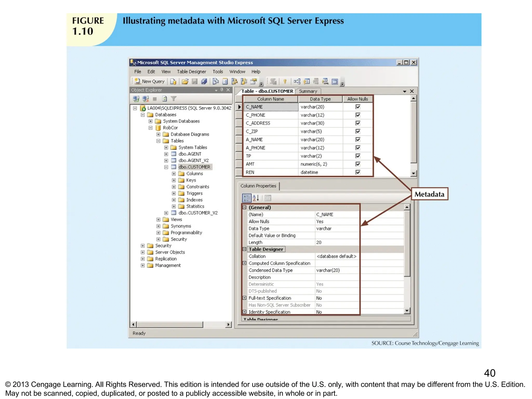Click Connect icon in Object Explorer
The height and width of the screenshot is (399, 532).
pyautogui.click(x=136, y=99)
